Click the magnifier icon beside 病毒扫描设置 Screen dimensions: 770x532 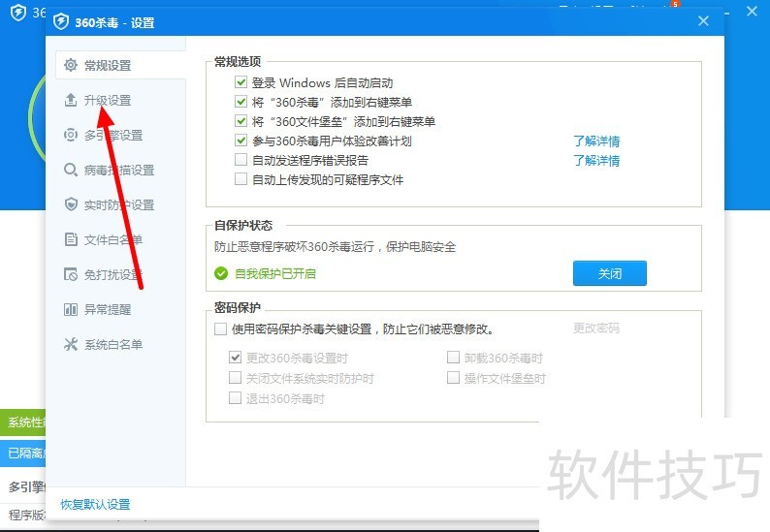pos(71,171)
